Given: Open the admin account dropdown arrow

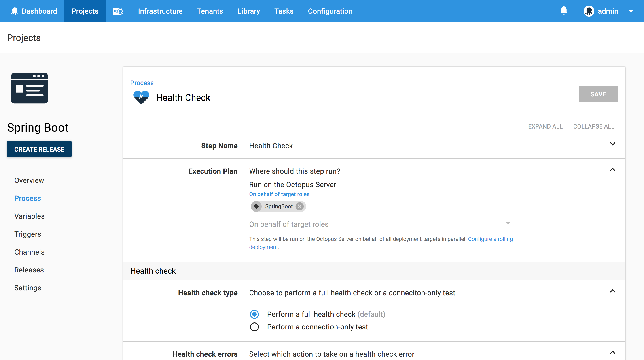Looking at the screenshot, I should pyautogui.click(x=632, y=11).
